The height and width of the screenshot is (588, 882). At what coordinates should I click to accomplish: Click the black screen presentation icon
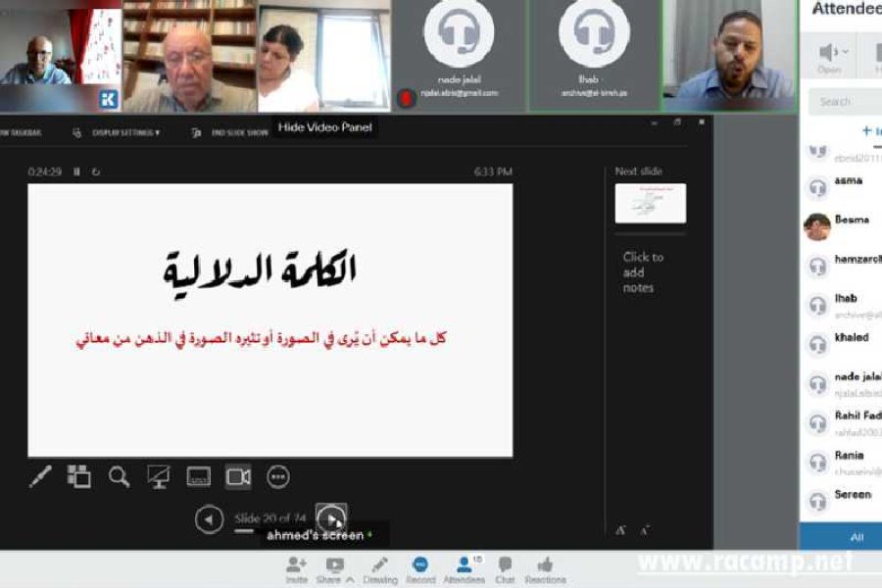click(159, 477)
